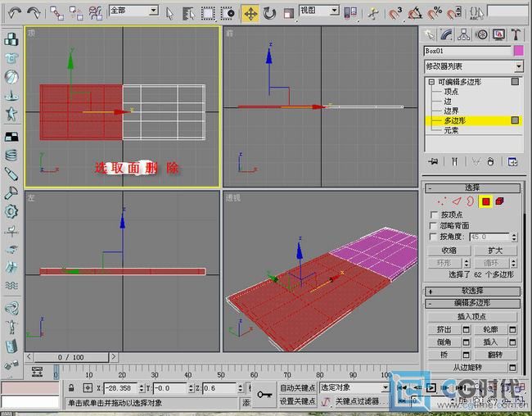This screenshot has height=416, width=532.
Task: Open the 修改器列表 modifier list dropdown
Action: (x=518, y=66)
